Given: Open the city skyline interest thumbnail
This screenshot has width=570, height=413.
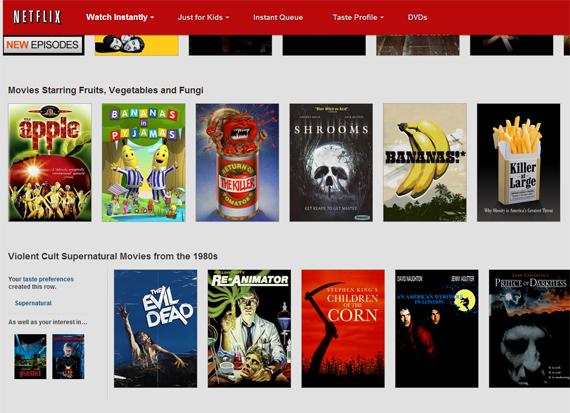Looking at the screenshot, I should (31, 357).
